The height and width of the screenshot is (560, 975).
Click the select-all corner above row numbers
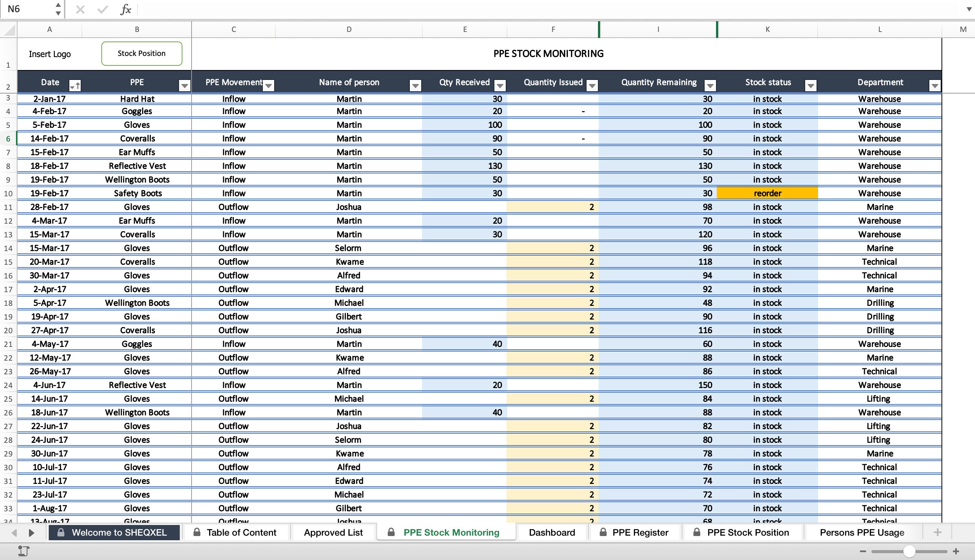point(9,30)
